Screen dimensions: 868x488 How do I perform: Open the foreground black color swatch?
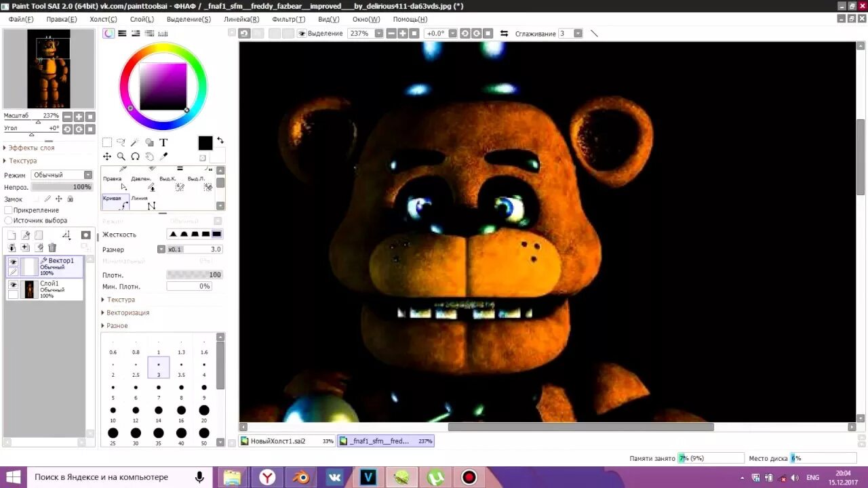[205, 143]
